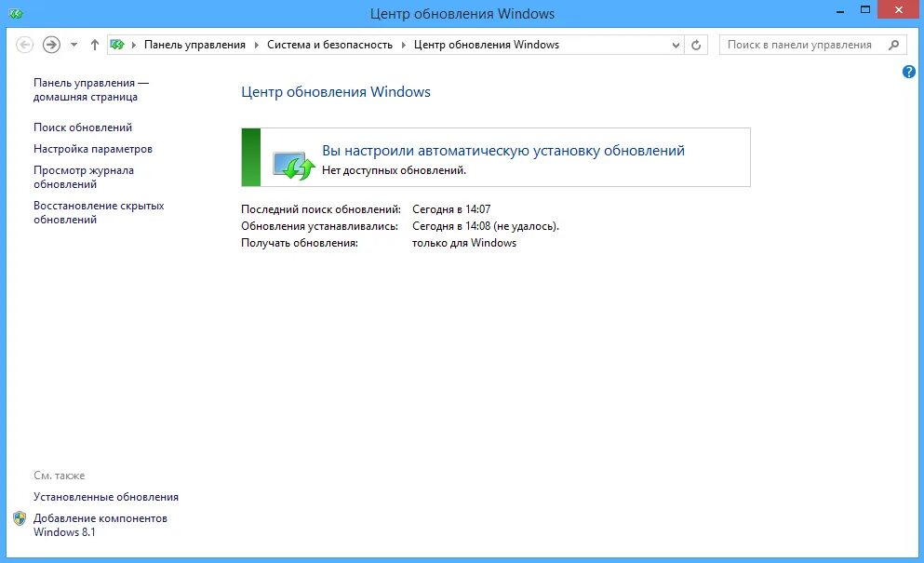Open the address bar history dropdown
Screen dimensions: 924x563
(676, 45)
